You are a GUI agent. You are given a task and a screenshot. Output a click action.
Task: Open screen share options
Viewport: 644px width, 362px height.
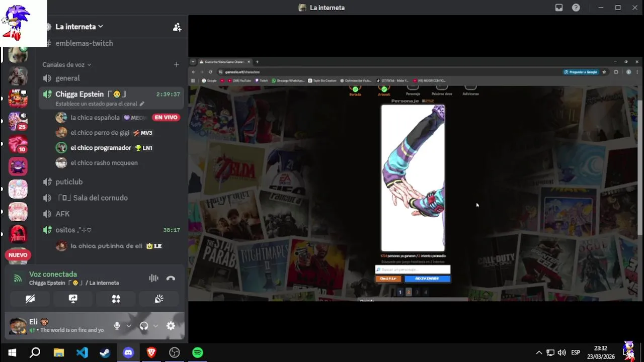pos(73,299)
